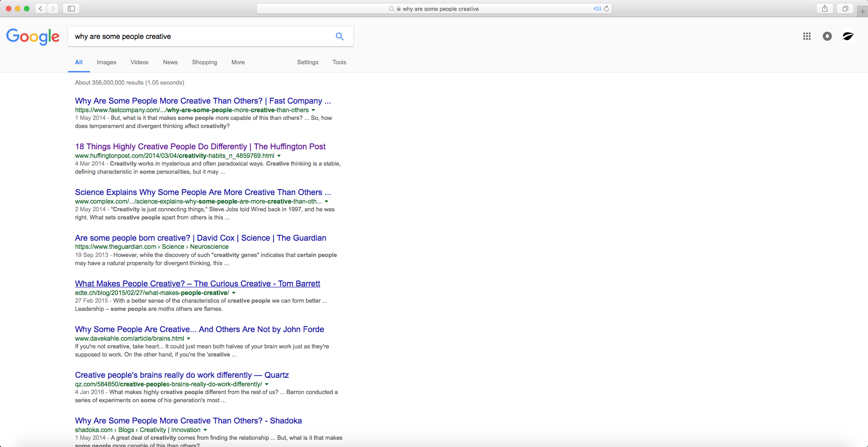The height and width of the screenshot is (447, 868).
Task: Open search Tools options
Action: (339, 62)
